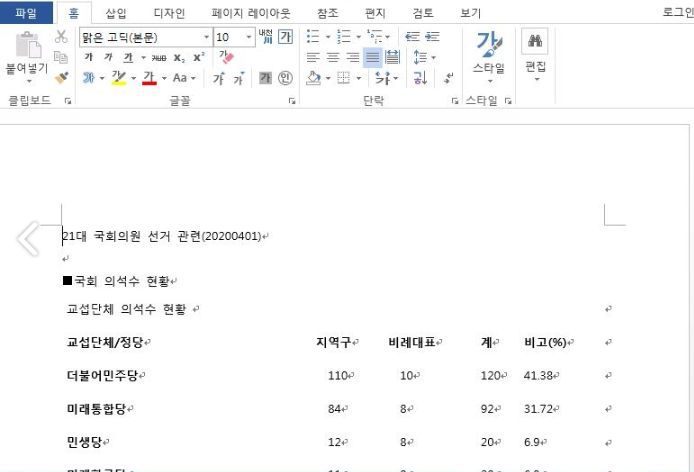Open the multilevel list dropdown arrow
This screenshot has height=472, width=694.
(388, 37)
